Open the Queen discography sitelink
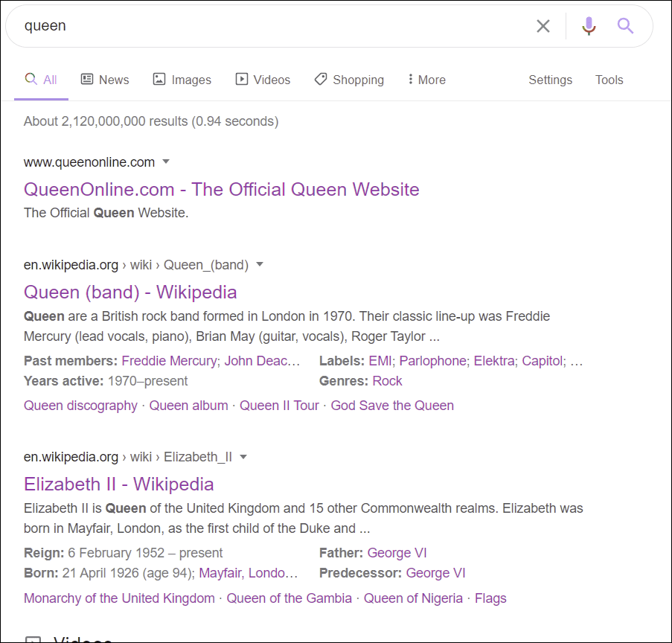This screenshot has height=643, width=672. 80,405
